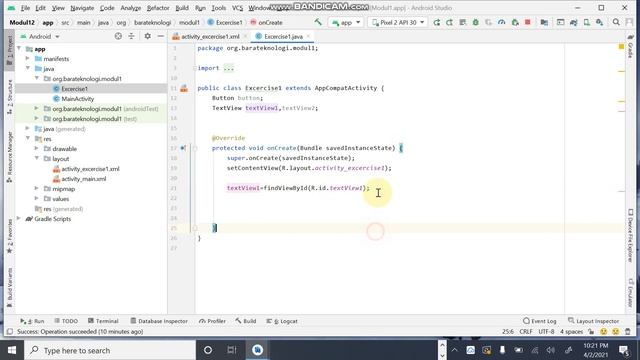Viewport: 640px width, 360px height.
Task: Click the Profile app gauge icon
Action: point(502,22)
